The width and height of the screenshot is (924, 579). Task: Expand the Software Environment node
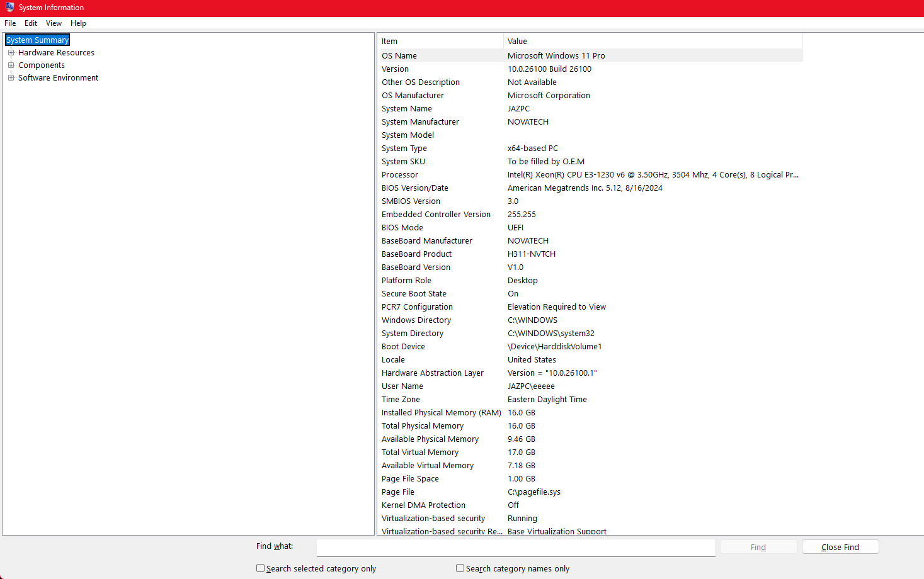click(x=11, y=78)
